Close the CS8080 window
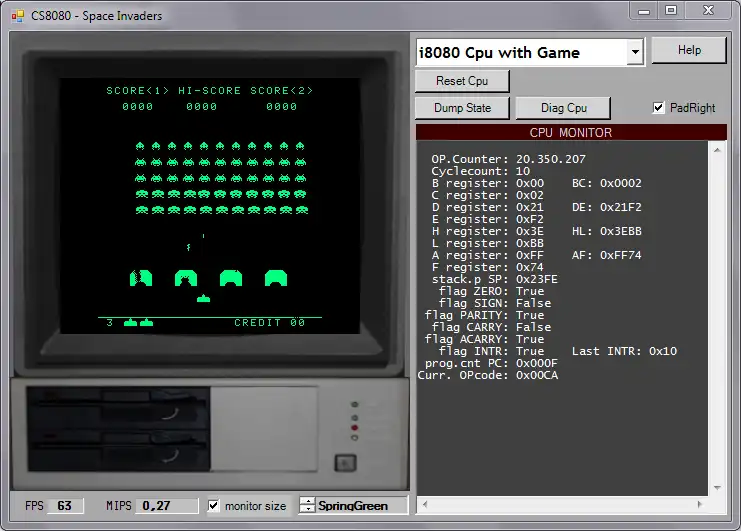Image resolution: width=741 pixels, height=531 pixels. pyautogui.click(x=708, y=10)
